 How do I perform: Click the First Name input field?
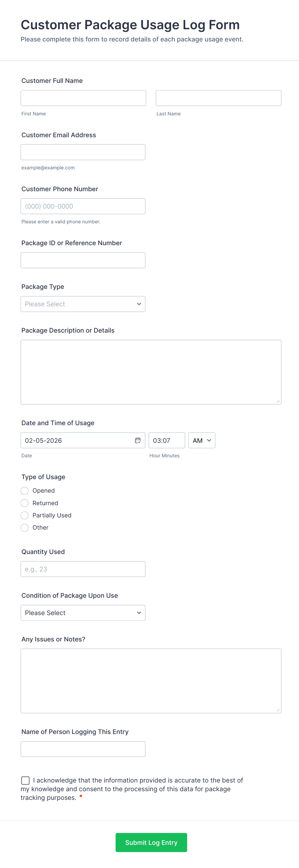click(83, 98)
